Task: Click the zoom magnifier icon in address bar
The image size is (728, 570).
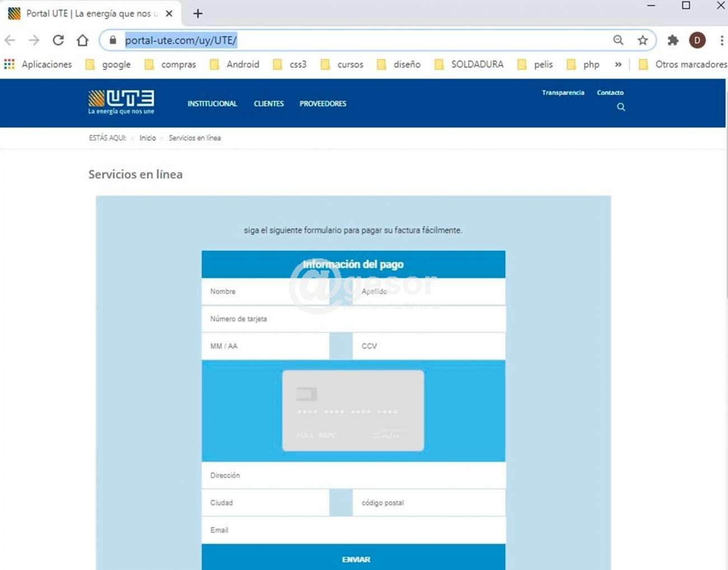Action: pyautogui.click(x=618, y=40)
